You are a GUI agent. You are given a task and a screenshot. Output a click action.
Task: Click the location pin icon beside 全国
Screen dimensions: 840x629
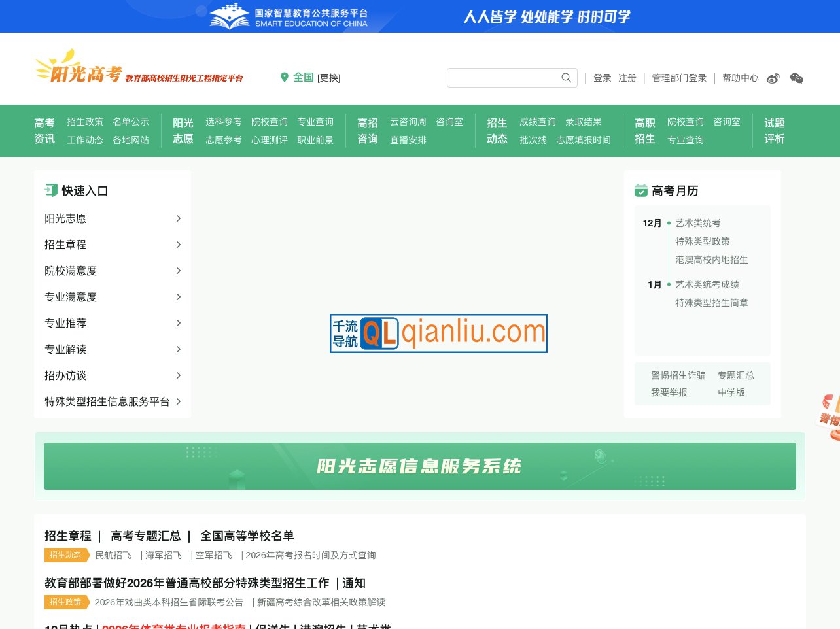click(285, 77)
